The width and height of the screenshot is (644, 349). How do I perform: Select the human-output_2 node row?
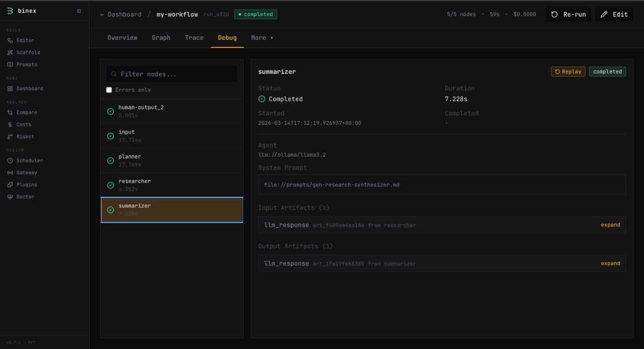tap(172, 111)
